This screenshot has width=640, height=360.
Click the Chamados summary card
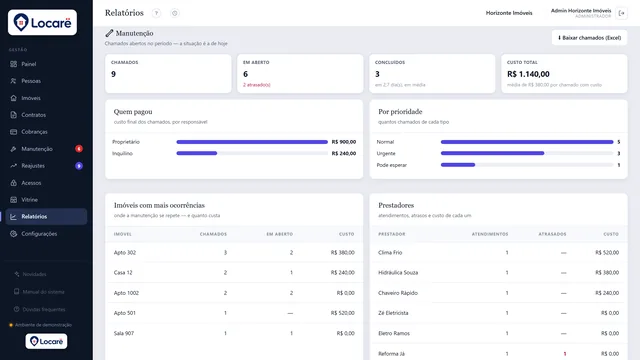[x=168, y=73]
